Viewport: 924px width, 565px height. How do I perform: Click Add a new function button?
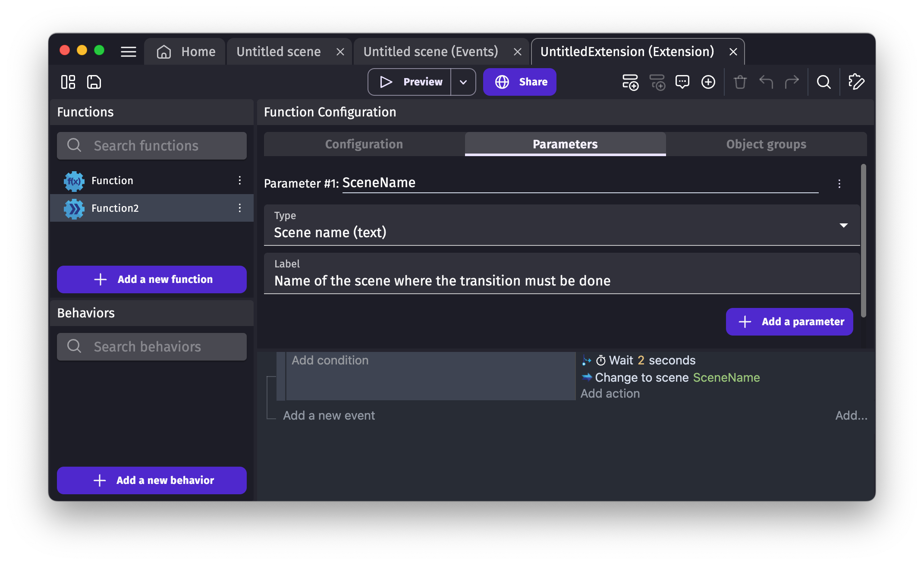pos(152,279)
